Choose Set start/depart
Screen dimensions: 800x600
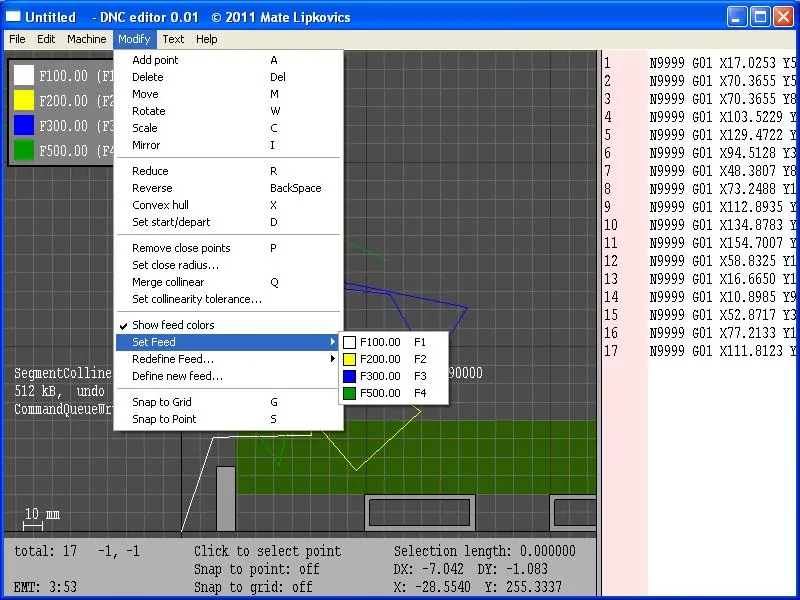click(x=229, y=222)
